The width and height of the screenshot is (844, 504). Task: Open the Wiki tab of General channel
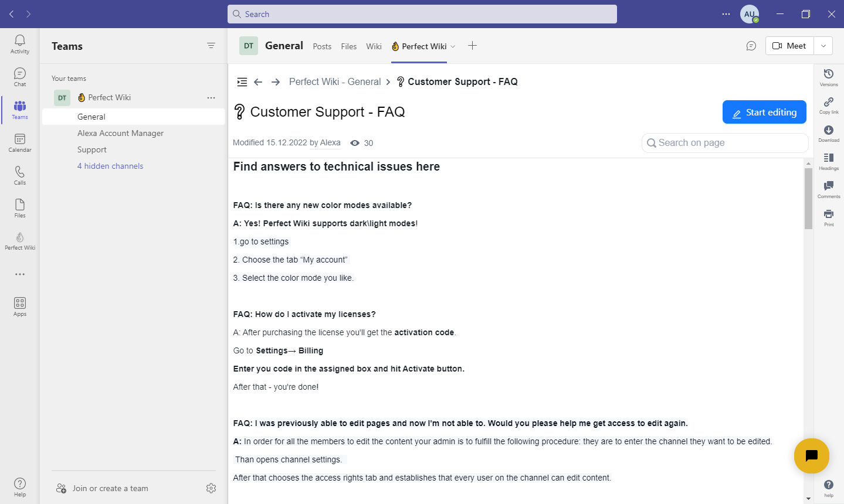click(x=374, y=46)
